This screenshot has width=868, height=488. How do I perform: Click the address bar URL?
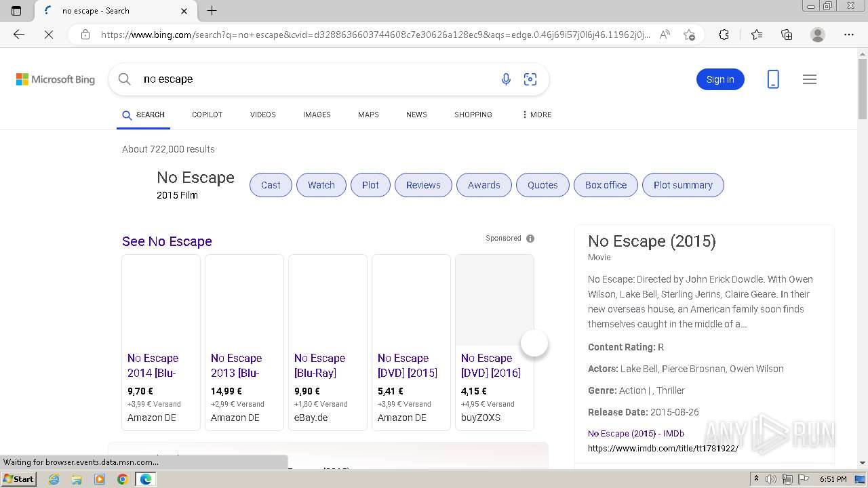tap(375, 35)
